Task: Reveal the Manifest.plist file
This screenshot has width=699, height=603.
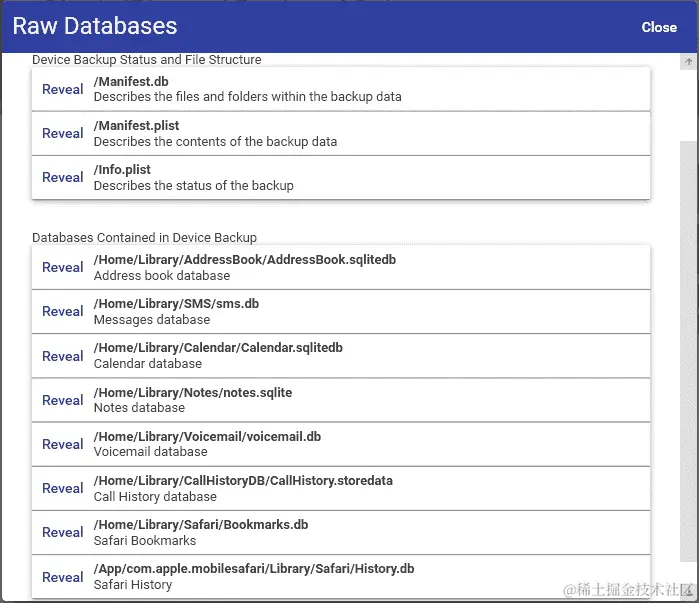Action: tap(62, 133)
